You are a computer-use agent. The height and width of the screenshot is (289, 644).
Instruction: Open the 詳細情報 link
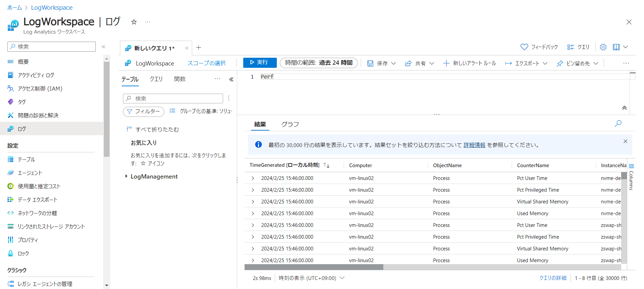point(474,145)
